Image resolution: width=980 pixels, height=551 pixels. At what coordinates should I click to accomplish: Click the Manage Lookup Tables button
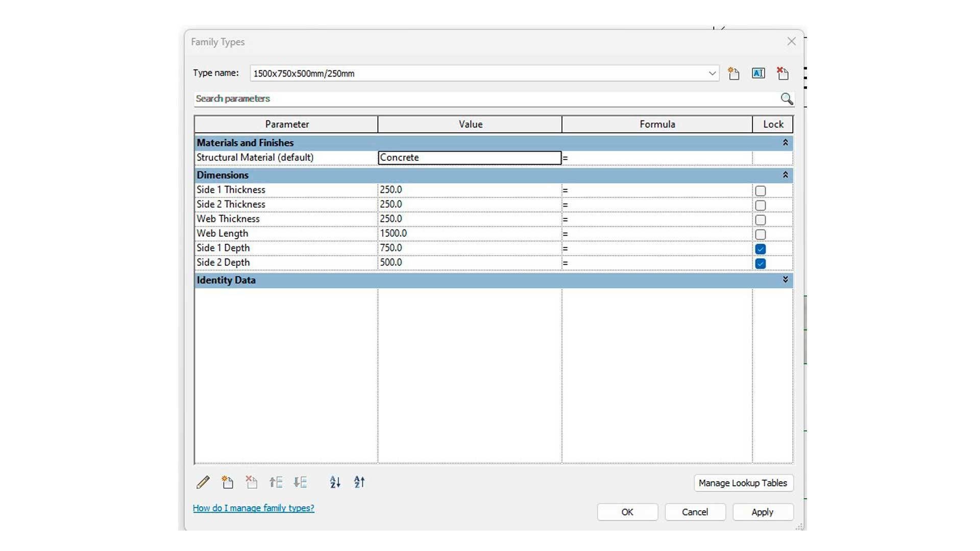tap(743, 483)
